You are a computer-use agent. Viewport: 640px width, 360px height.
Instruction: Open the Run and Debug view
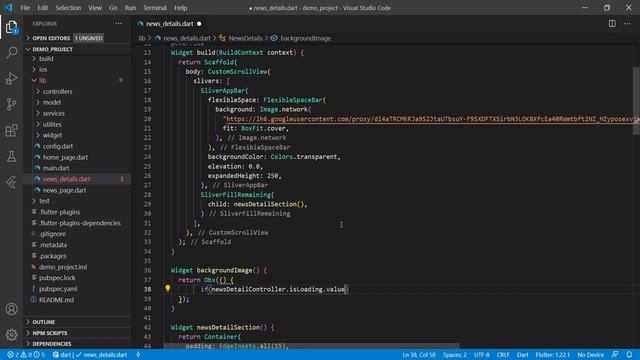[11, 78]
